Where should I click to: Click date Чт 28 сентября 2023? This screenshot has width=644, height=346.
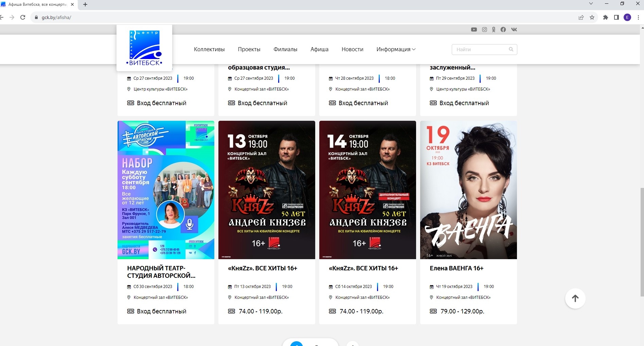(354, 78)
